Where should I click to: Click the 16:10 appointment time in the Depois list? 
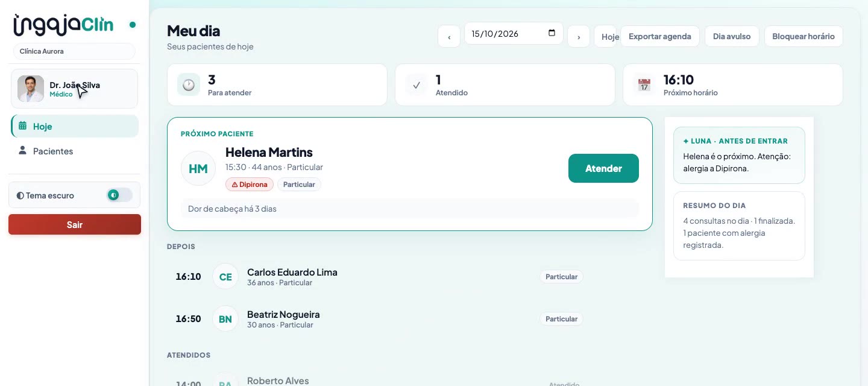tap(188, 277)
